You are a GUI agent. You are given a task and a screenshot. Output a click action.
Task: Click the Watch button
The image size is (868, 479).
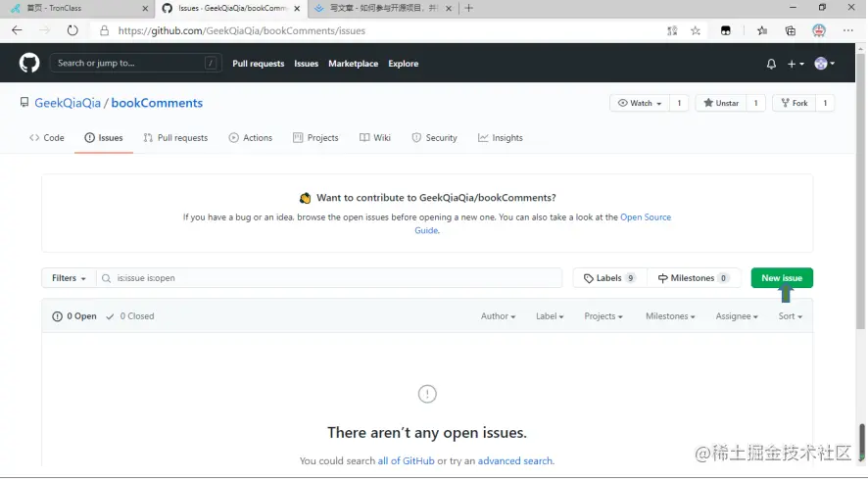pos(640,103)
